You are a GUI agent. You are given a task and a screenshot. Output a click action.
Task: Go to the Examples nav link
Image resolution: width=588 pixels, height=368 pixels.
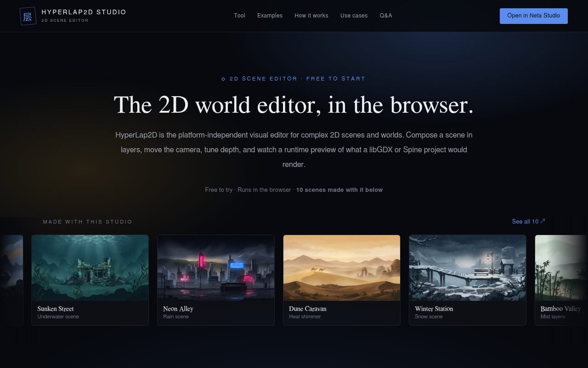[x=270, y=16]
